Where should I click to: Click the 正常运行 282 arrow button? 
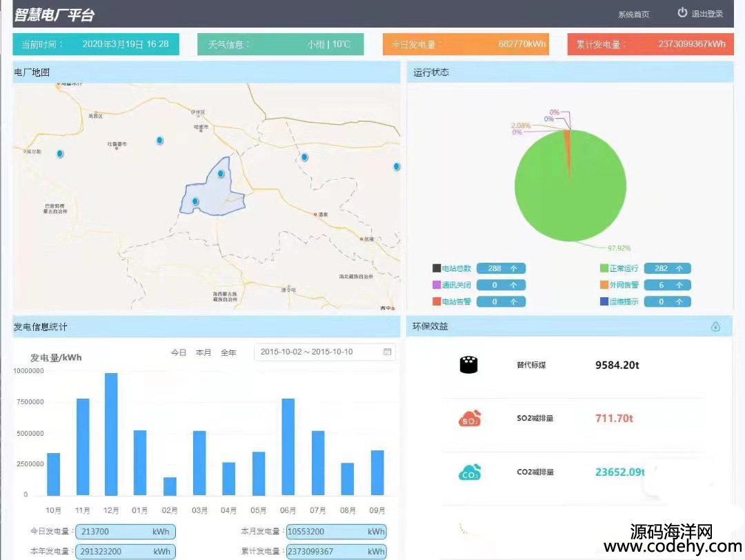click(x=668, y=268)
